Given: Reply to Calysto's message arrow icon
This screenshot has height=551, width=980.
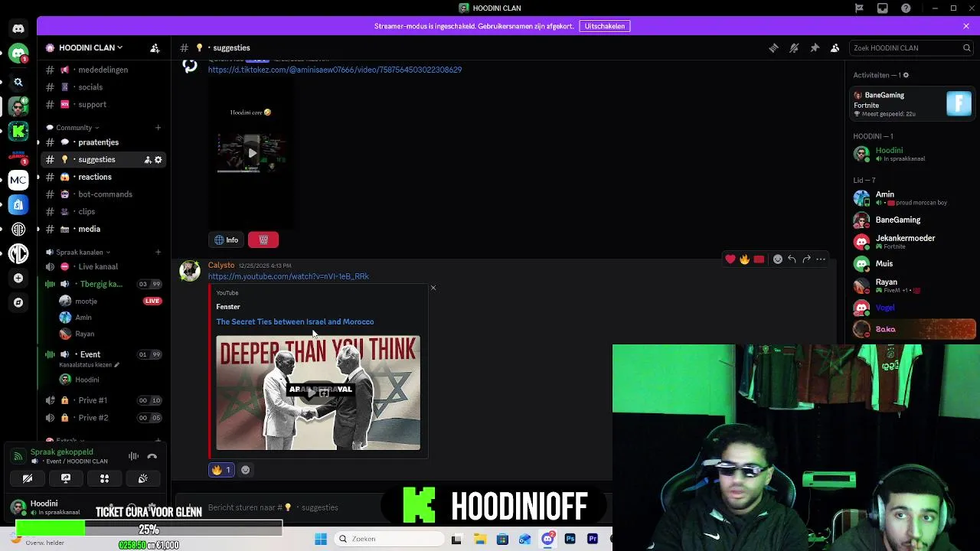Looking at the screenshot, I should pyautogui.click(x=792, y=259).
